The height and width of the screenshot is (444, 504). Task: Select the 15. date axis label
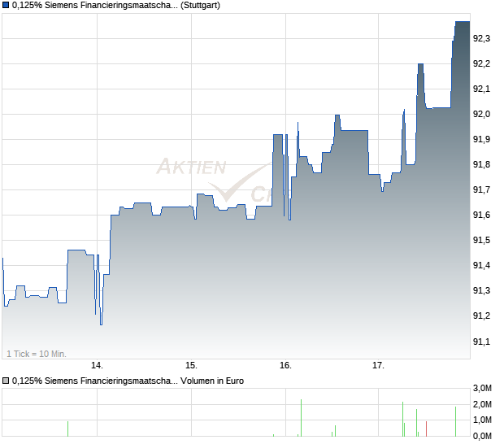click(x=191, y=366)
